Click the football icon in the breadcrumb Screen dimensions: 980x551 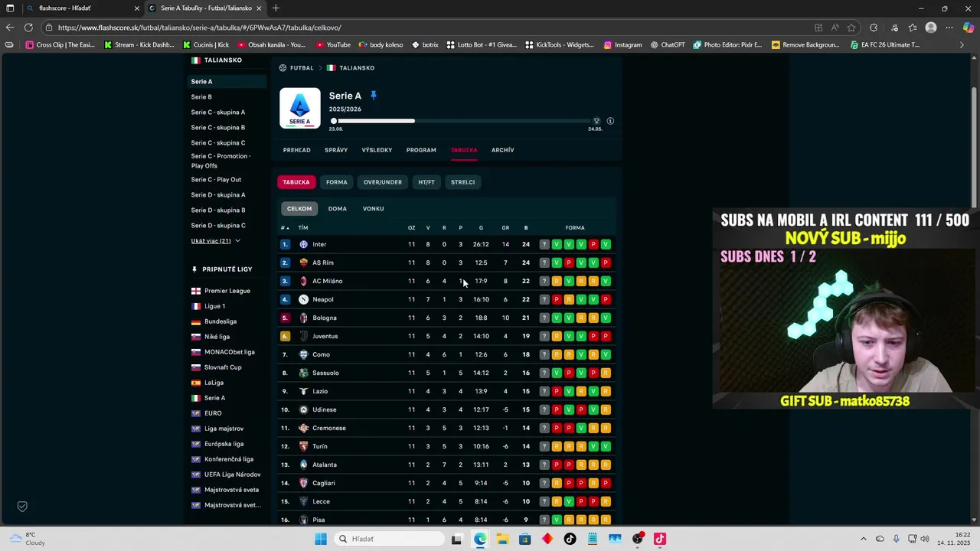[283, 68]
